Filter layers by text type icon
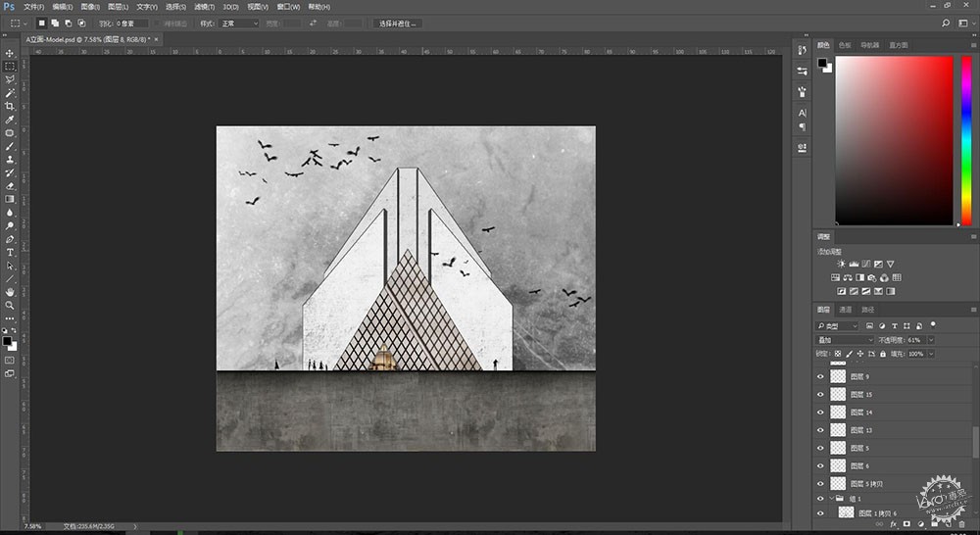 (x=895, y=325)
